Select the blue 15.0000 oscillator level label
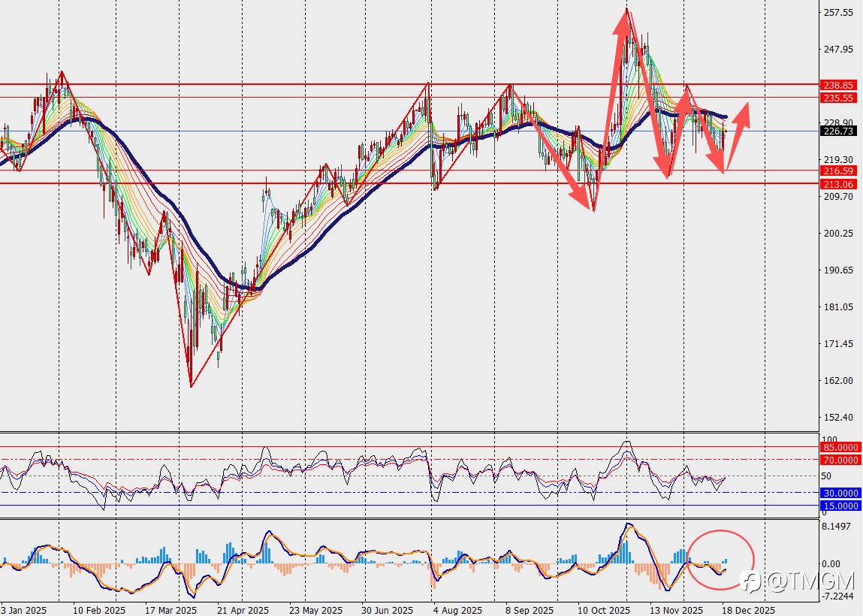863x616 pixels. click(840, 506)
